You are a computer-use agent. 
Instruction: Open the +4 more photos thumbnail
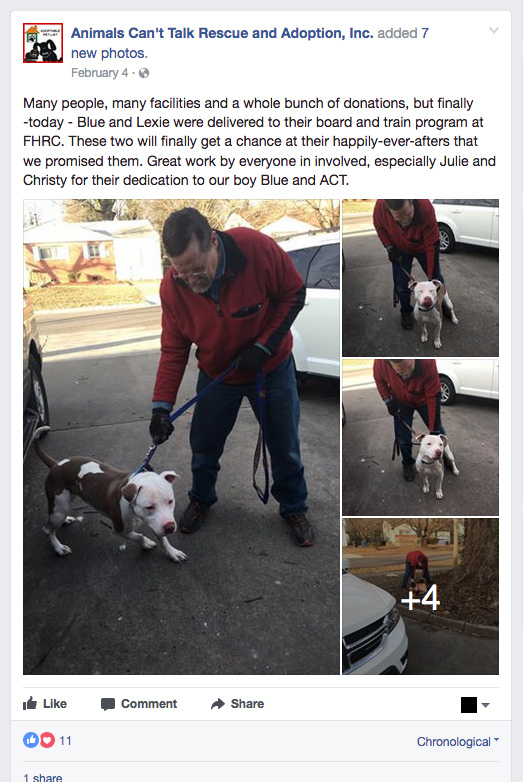click(x=420, y=596)
